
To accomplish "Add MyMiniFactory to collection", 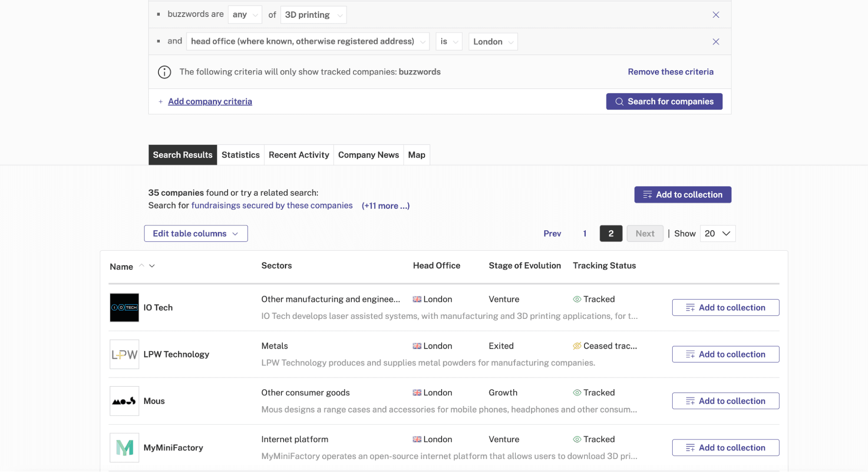I will point(726,448).
